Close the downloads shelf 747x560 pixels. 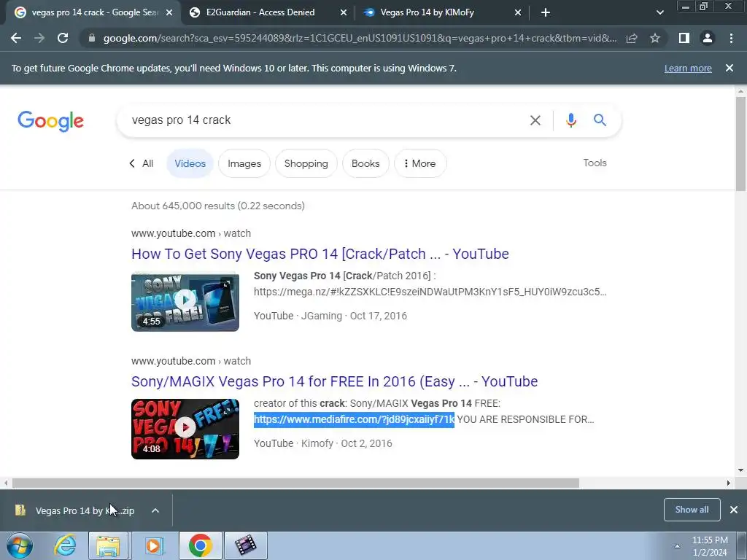pos(734,510)
